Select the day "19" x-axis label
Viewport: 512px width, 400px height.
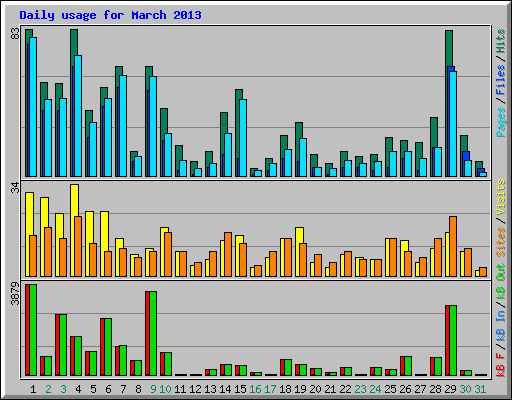coord(300,389)
